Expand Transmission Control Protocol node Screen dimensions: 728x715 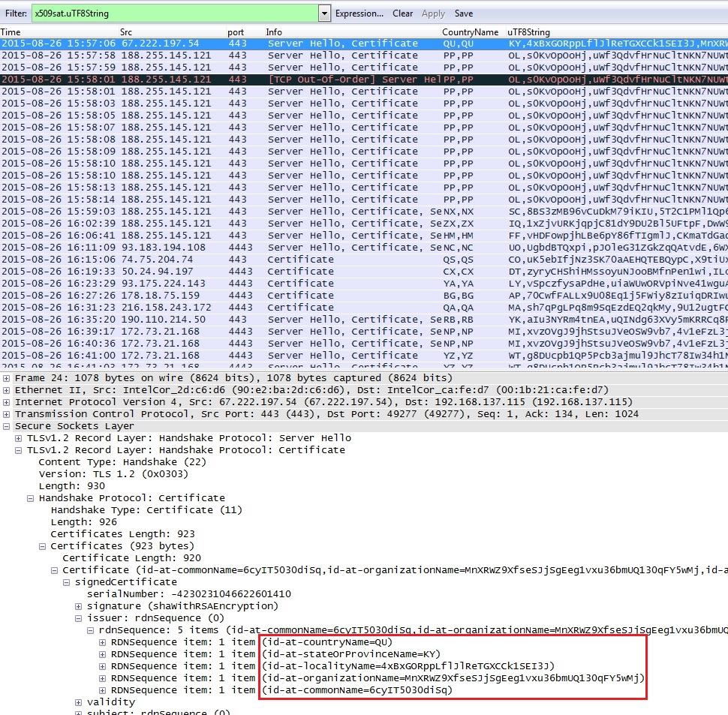click(x=7, y=414)
